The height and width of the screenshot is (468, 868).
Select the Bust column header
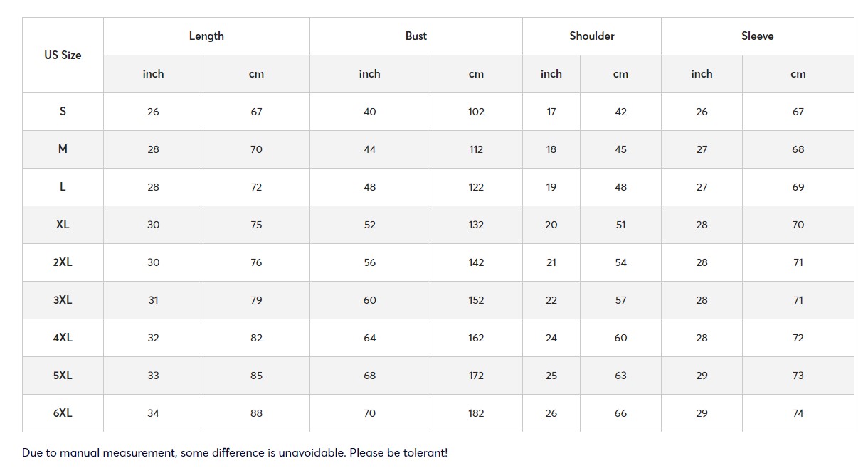tap(416, 36)
